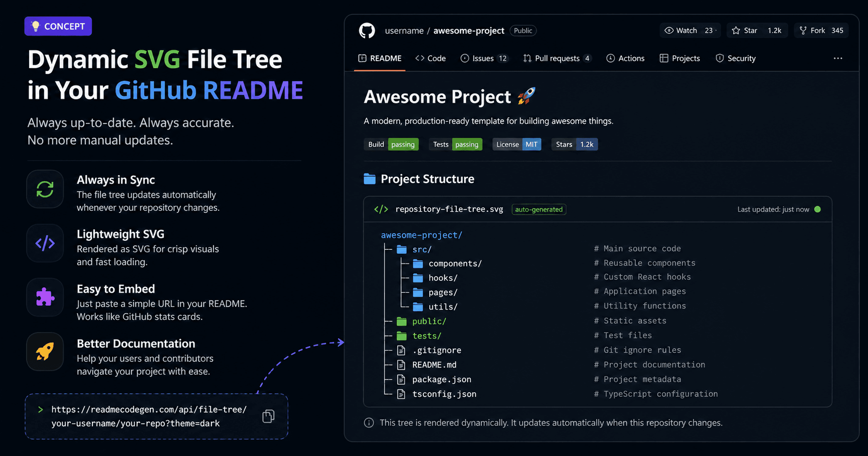Click the GitHub Octocat logo

coord(367,31)
